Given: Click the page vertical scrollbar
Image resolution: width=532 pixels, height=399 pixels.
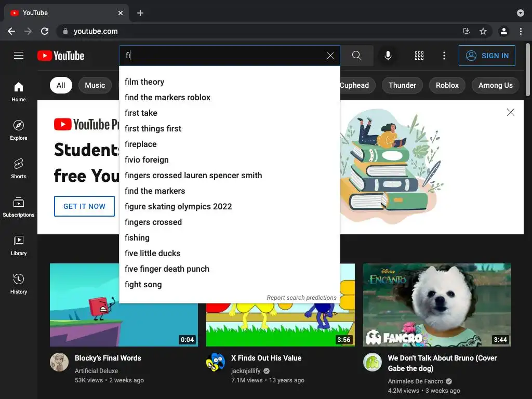Looking at the screenshot, I should pos(528,70).
